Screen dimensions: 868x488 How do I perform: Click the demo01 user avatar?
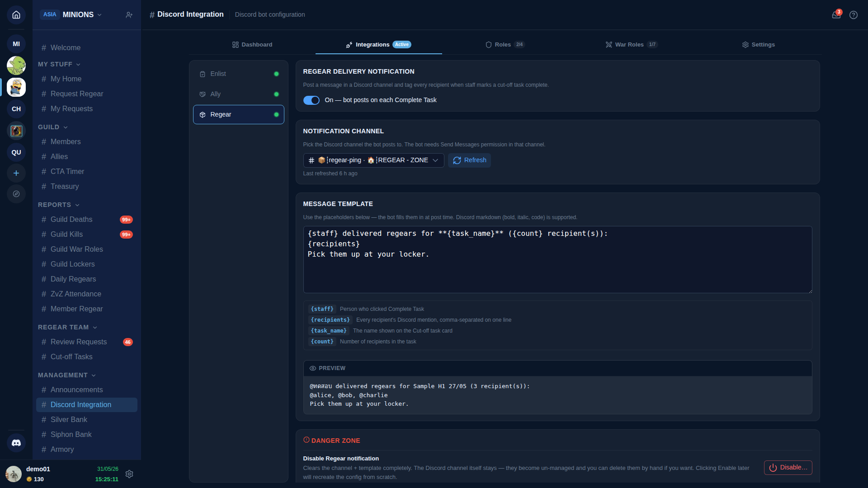click(14, 474)
